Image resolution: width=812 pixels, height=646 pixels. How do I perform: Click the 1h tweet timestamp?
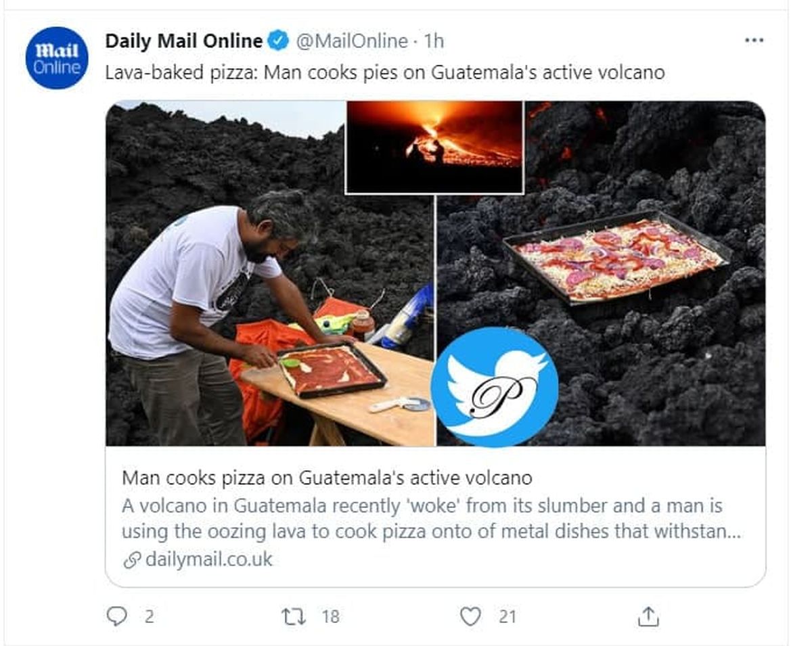(x=433, y=41)
